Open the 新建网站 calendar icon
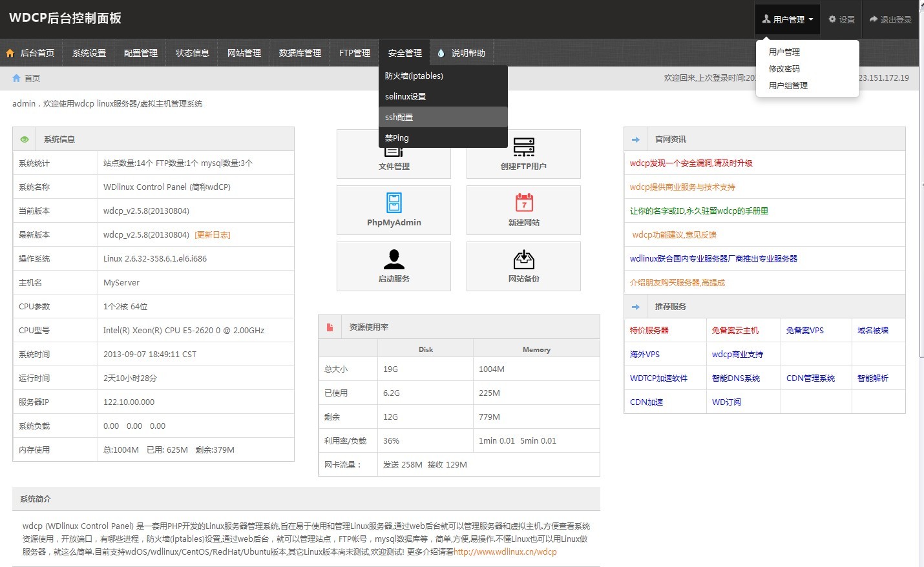924x567 pixels. [523, 203]
